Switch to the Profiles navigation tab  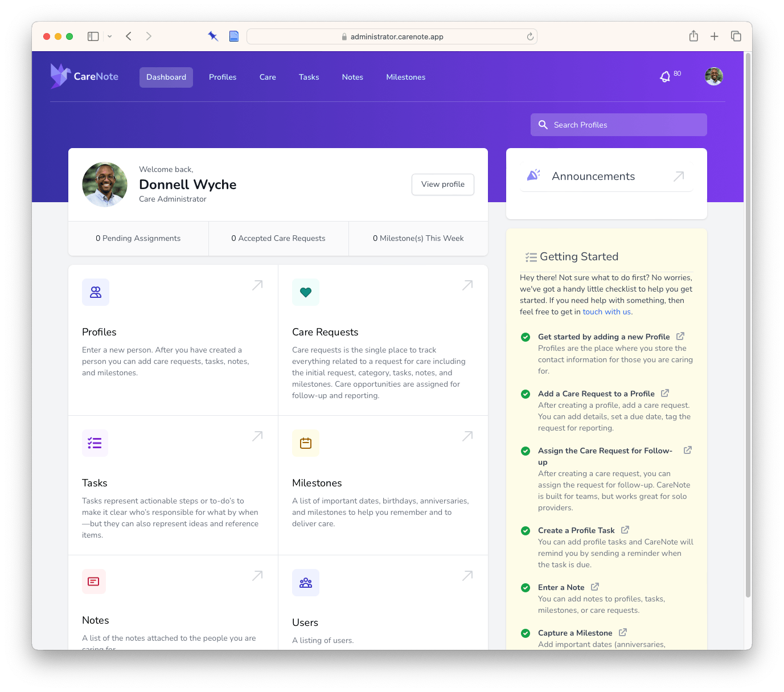coord(223,77)
